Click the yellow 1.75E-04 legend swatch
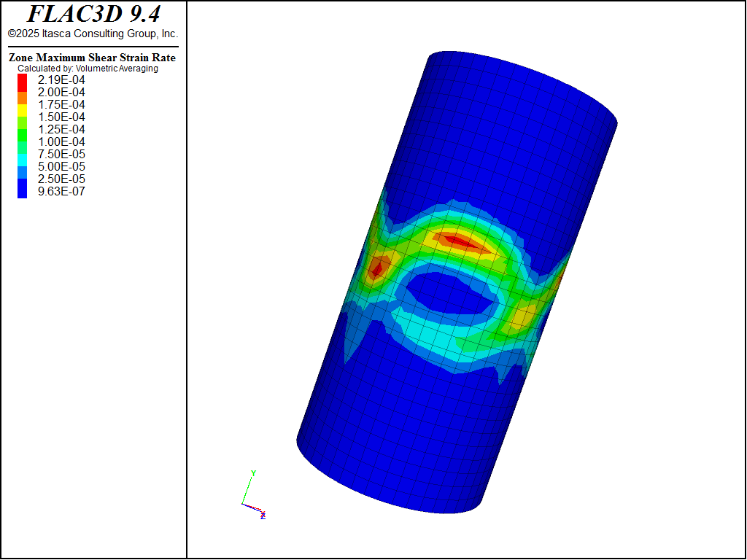The height and width of the screenshot is (560, 747). coord(23,111)
